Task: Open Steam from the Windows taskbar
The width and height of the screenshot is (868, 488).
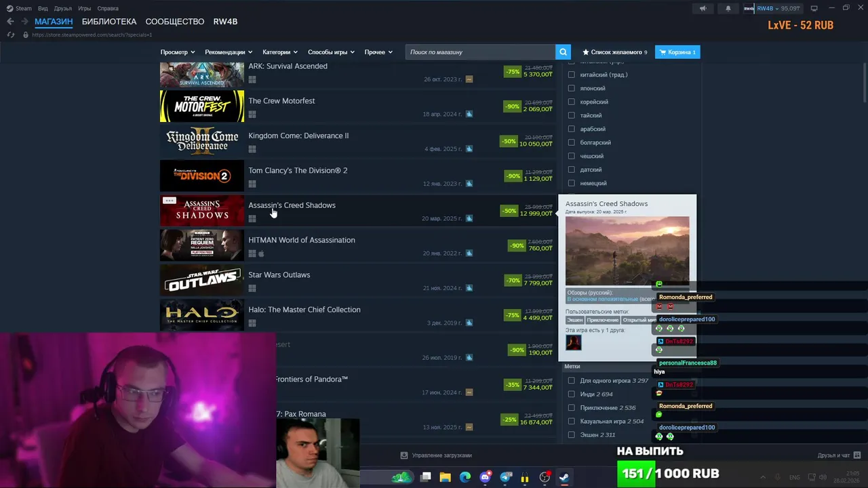Action: click(x=564, y=477)
